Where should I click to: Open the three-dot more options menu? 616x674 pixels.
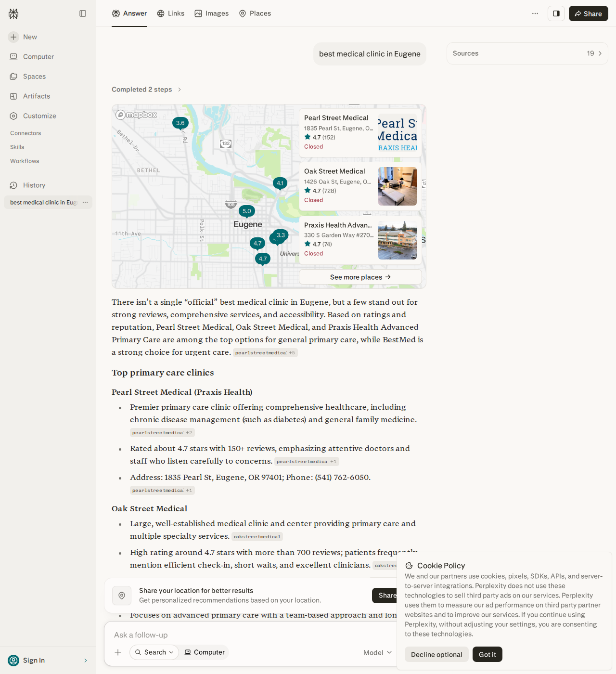(535, 13)
